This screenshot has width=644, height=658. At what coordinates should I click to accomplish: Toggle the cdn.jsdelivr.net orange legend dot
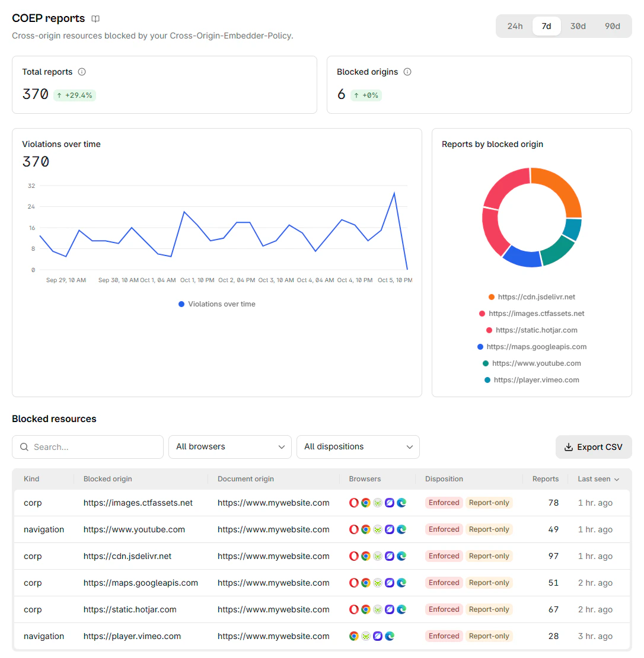tap(492, 297)
